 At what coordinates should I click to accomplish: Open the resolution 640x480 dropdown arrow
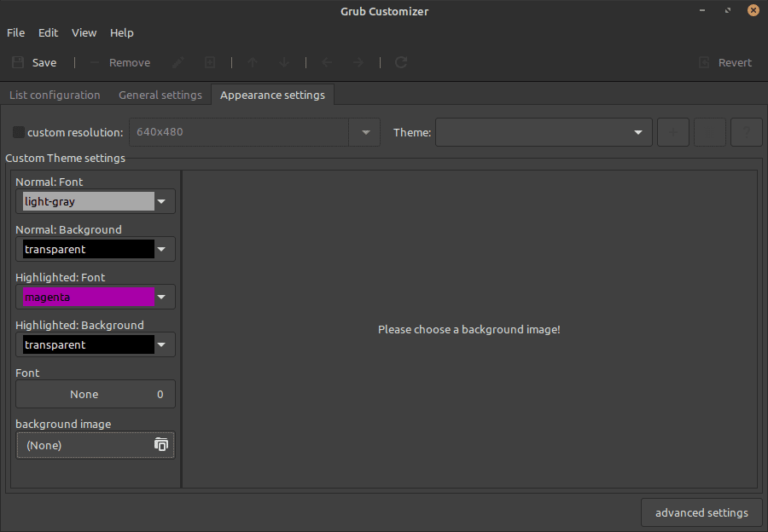coord(365,132)
